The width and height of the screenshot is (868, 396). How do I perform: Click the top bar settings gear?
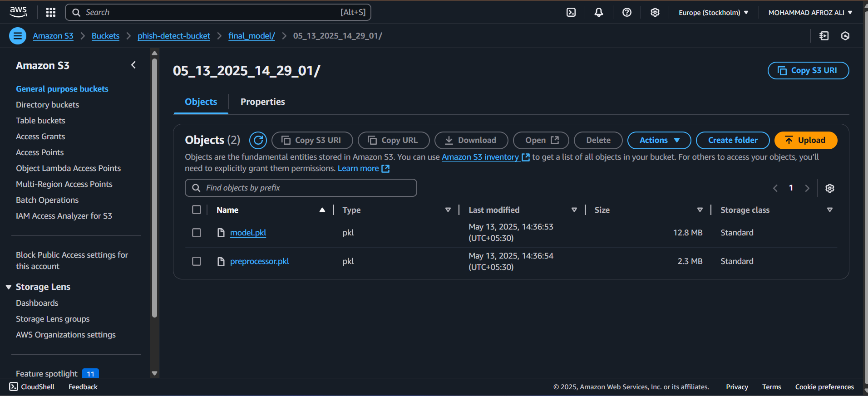pos(655,12)
